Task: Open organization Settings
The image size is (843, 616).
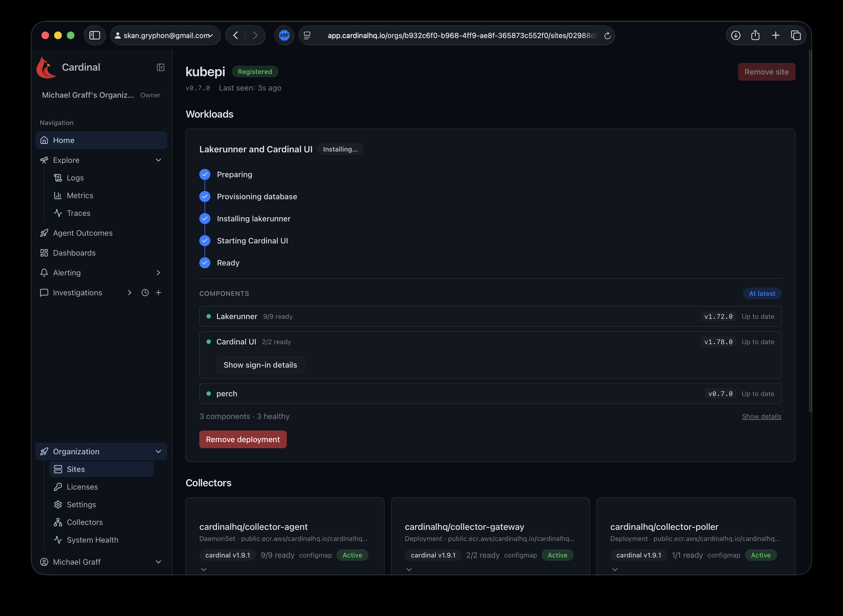Action: [81, 505]
